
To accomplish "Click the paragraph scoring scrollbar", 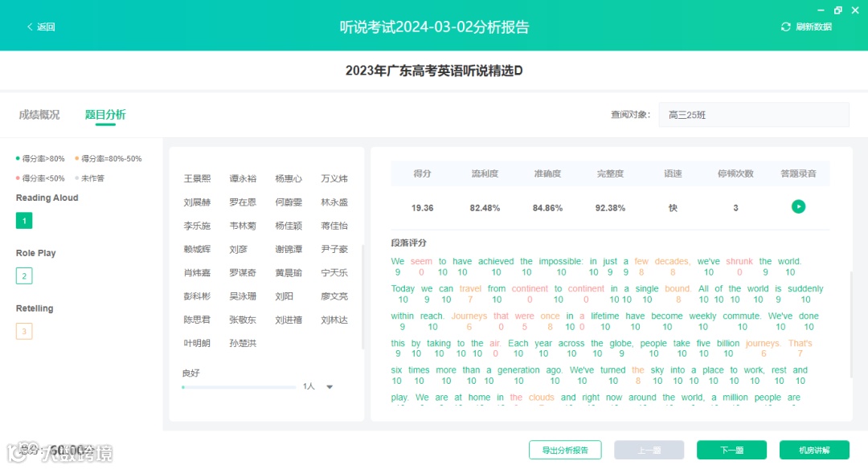I will [851, 324].
